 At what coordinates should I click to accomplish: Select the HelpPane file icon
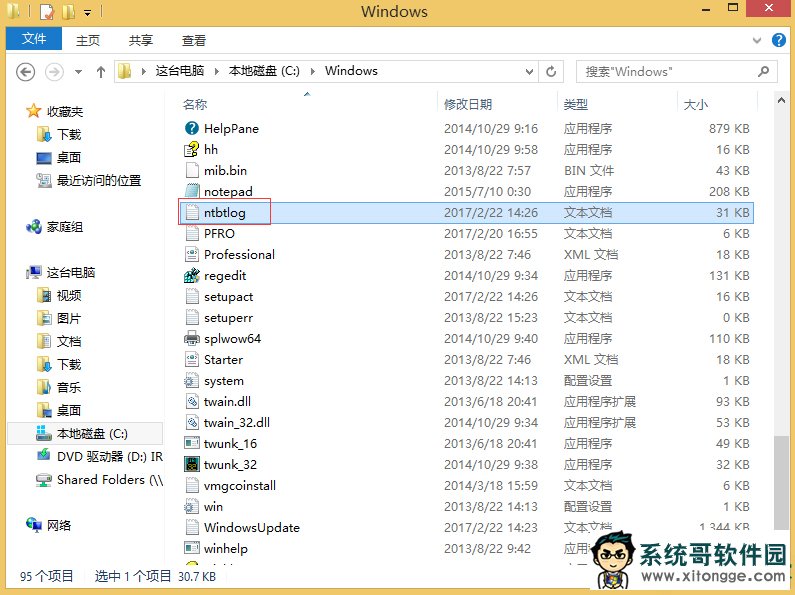coord(192,128)
